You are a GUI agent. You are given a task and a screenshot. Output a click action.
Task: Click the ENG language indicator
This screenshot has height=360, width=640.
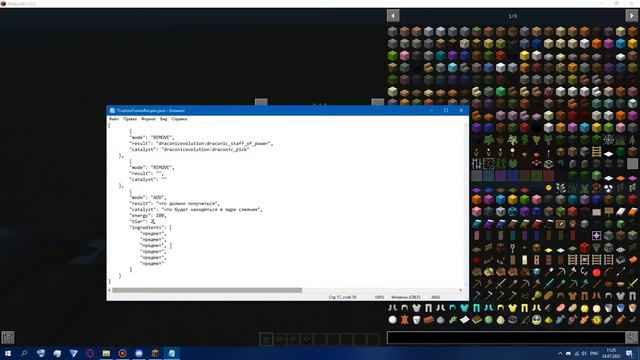pos(594,353)
